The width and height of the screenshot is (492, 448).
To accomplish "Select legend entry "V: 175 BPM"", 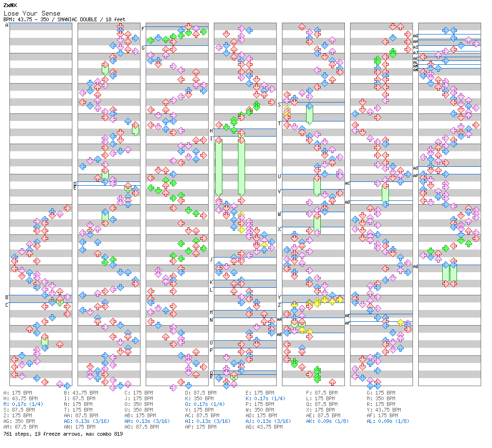I will point(199,410).
